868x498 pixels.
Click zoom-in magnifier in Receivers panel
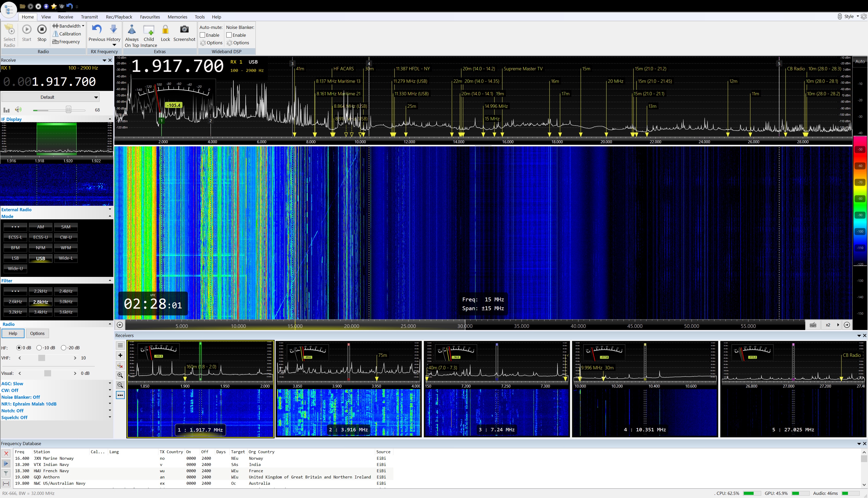[x=120, y=375]
